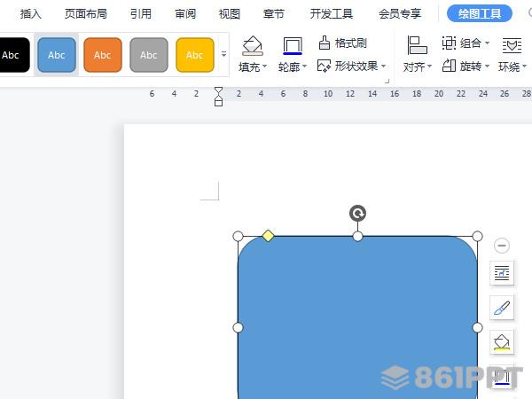Open the 视图 tab
532x399 pixels.
(230, 14)
